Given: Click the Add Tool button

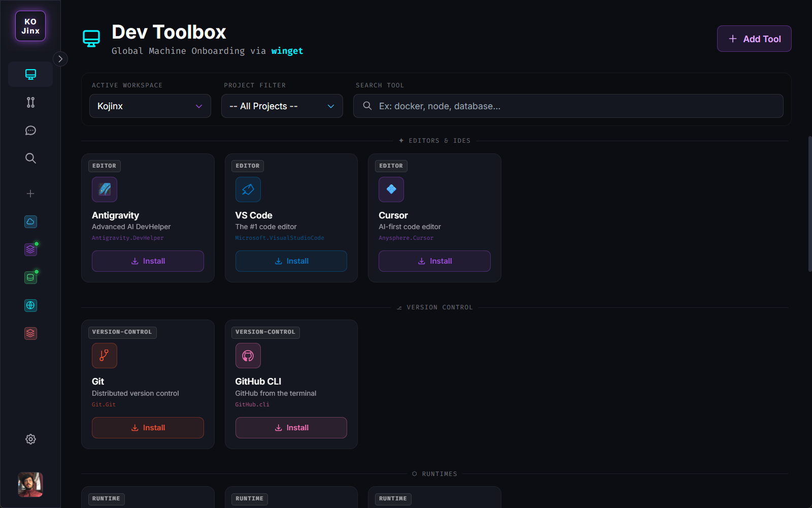Looking at the screenshot, I should coord(754,39).
